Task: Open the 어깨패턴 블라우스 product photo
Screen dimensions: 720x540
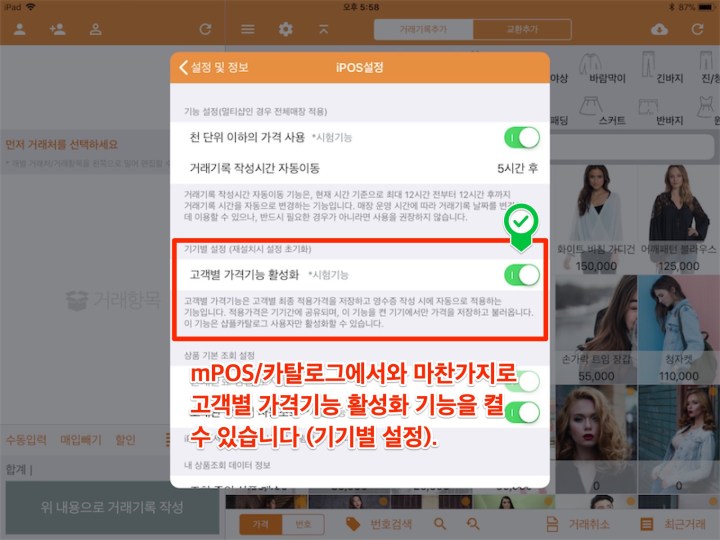Action: pyautogui.click(x=678, y=203)
